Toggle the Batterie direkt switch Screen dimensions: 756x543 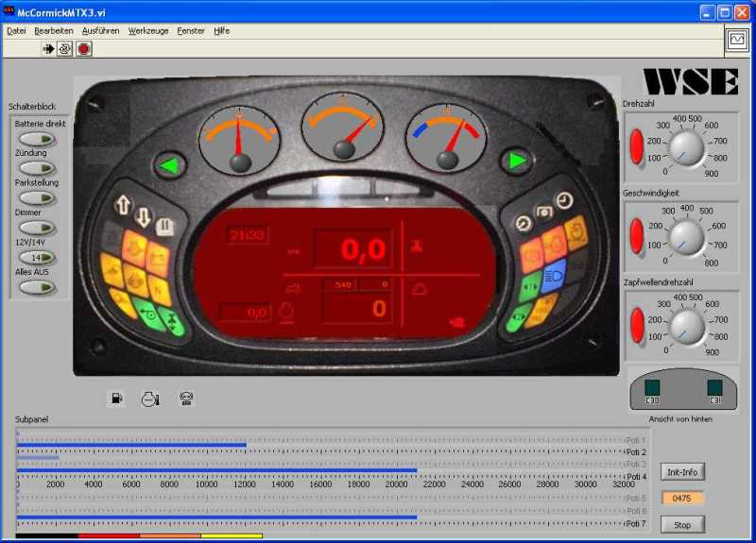click(x=38, y=139)
